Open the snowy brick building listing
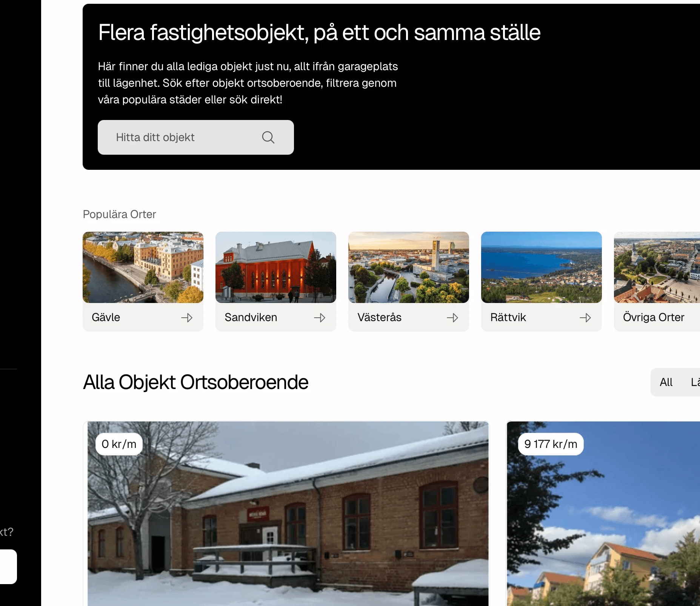The image size is (700, 606). pos(288,514)
